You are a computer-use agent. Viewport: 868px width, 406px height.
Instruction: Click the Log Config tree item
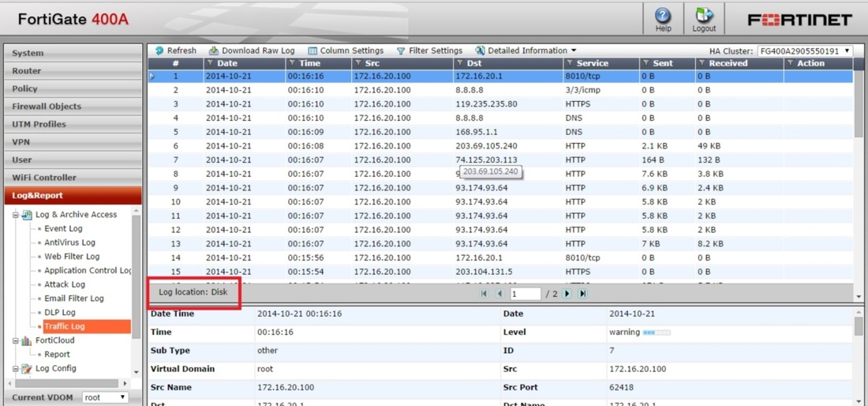[x=56, y=368]
